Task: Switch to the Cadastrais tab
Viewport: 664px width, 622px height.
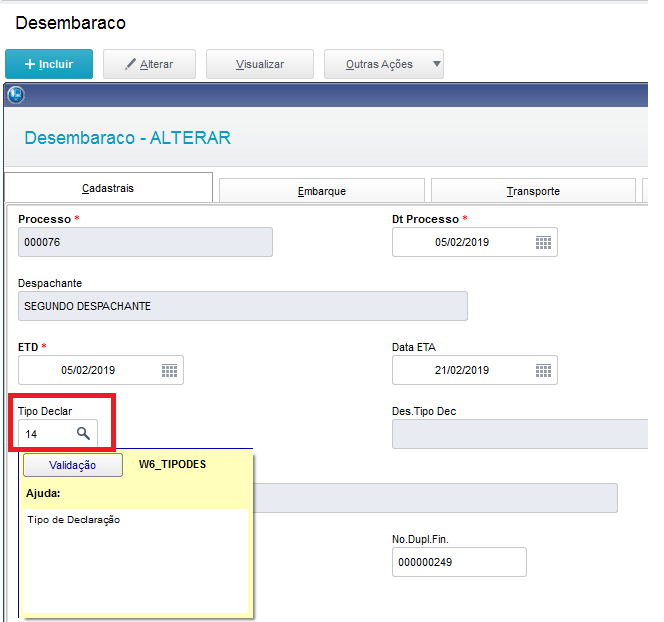Action: [x=108, y=188]
